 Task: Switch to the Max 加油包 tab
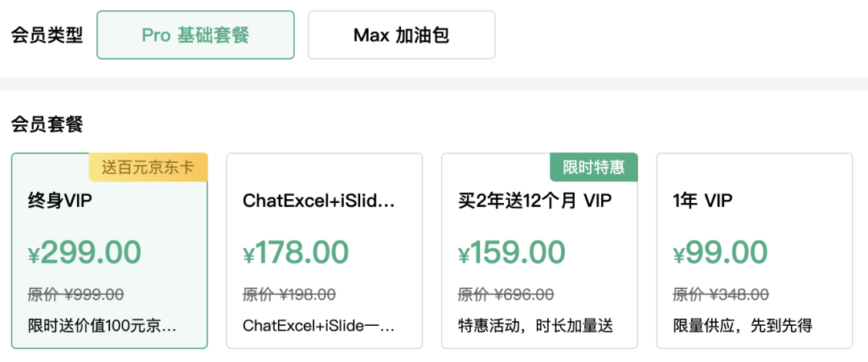click(401, 35)
